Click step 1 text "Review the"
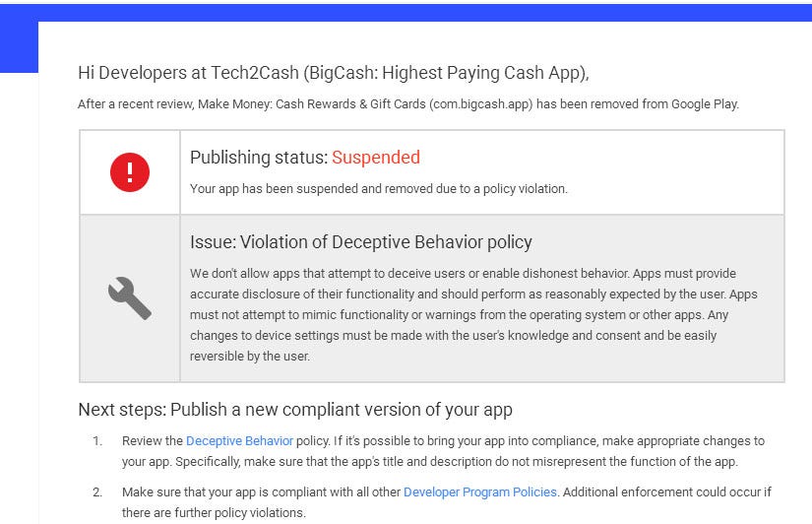This screenshot has width=812, height=524. click(x=153, y=441)
